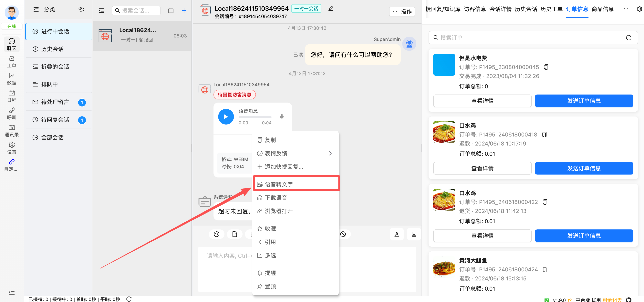644x302 pixels.
Task: Choose 添加快捷回复 in context menu
Action: 296,167
